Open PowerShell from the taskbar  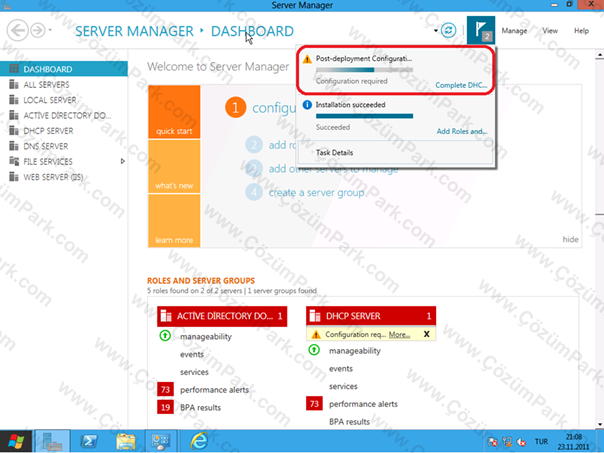(x=89, y=441)
